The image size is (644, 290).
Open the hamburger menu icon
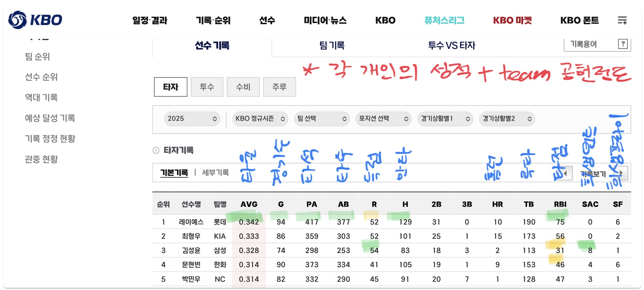tap(622, 20)
